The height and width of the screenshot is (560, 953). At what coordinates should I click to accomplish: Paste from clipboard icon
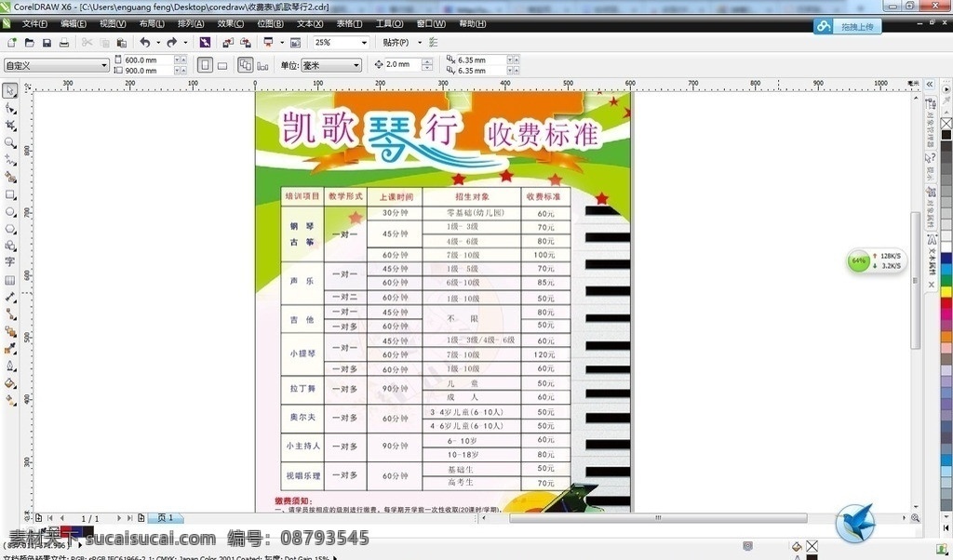click(122, 43)
